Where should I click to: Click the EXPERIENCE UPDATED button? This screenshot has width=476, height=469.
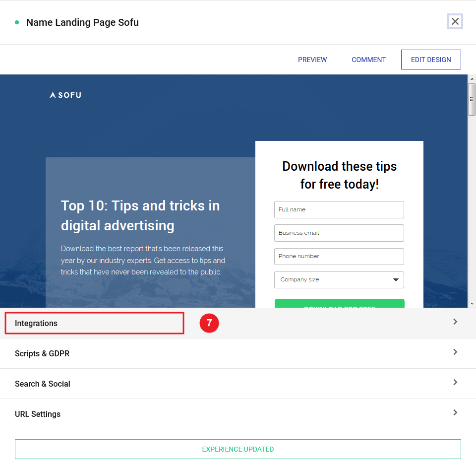[238, 449]
